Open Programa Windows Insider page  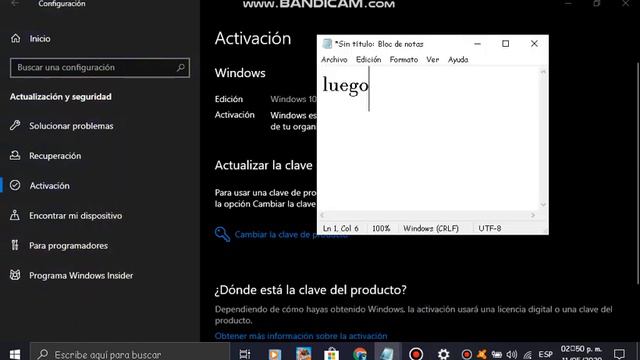[81, 276]
